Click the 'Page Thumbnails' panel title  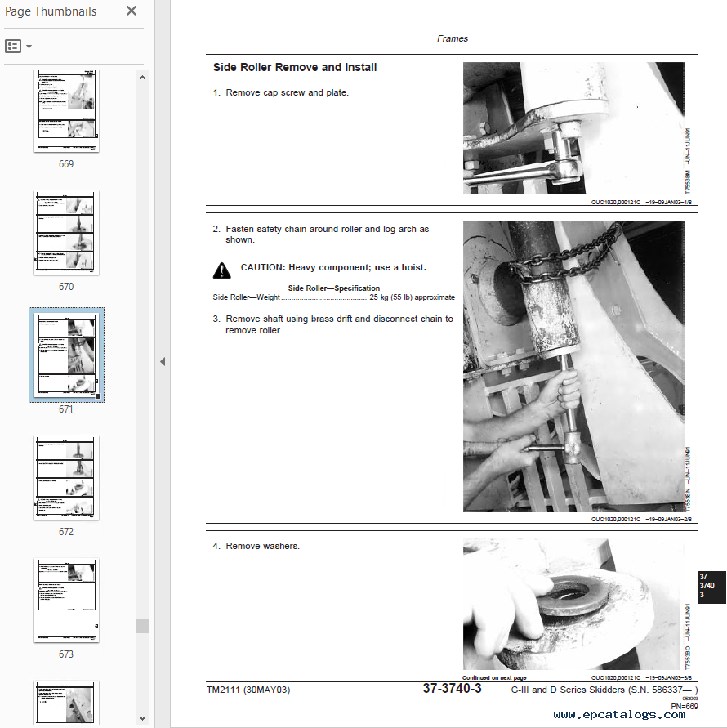[51, 11]
